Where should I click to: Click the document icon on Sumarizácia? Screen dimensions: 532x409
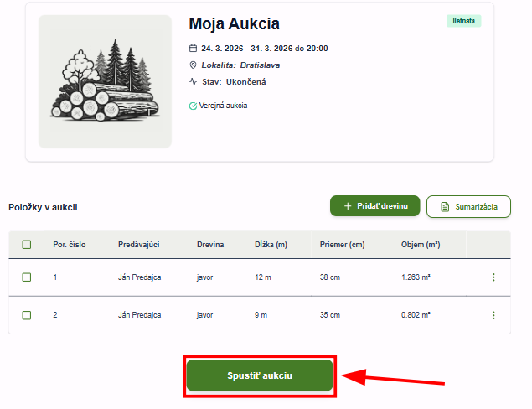(445, 206)
